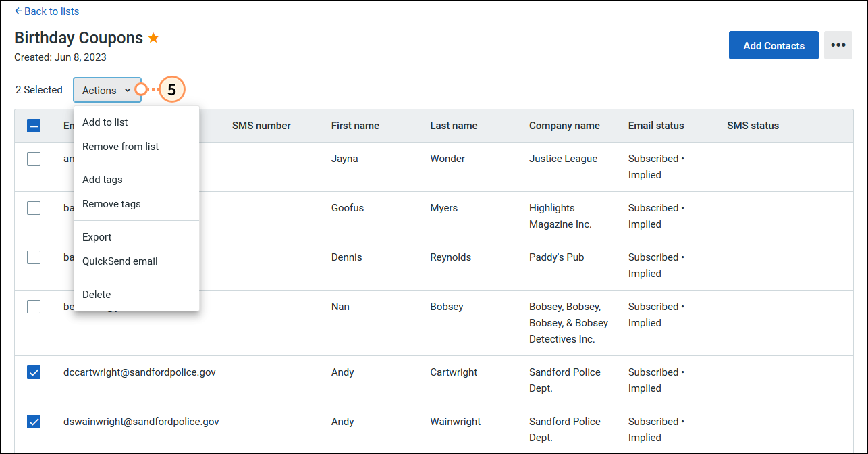Click the star to unfavorite Birthday Coupons
The image size is (868, 454).
pos(153,38)
